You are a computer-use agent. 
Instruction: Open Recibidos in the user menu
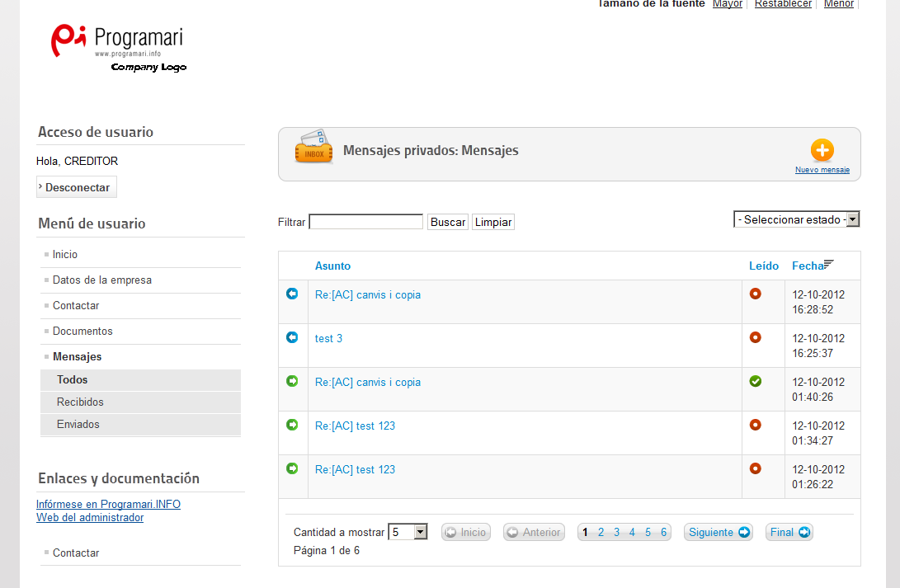80,402
